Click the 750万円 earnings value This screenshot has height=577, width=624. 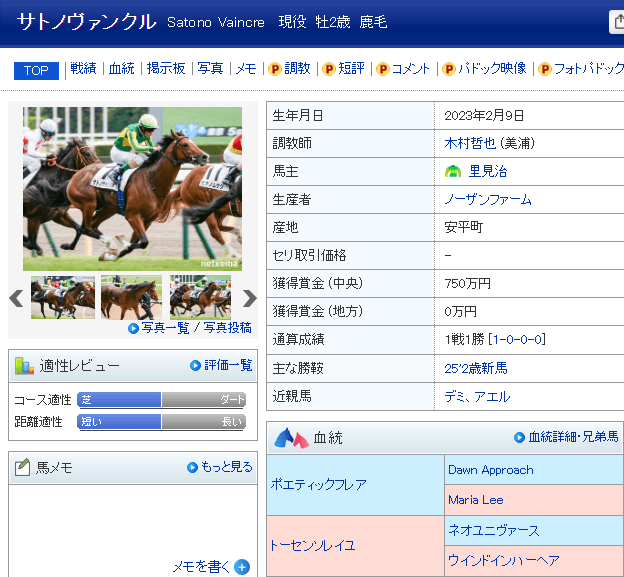pyautogui.click(x=468, y=284)
